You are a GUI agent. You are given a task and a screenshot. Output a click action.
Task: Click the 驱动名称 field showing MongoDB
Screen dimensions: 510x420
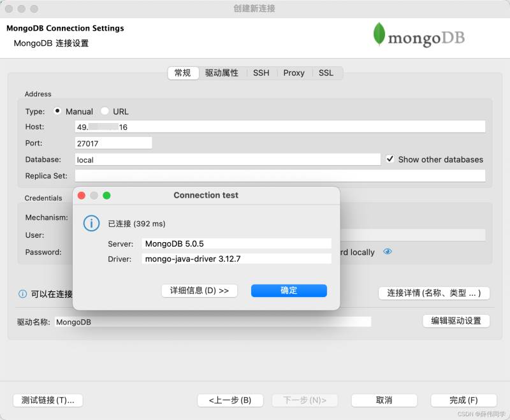pyautogui.click(x=213, y=322)
